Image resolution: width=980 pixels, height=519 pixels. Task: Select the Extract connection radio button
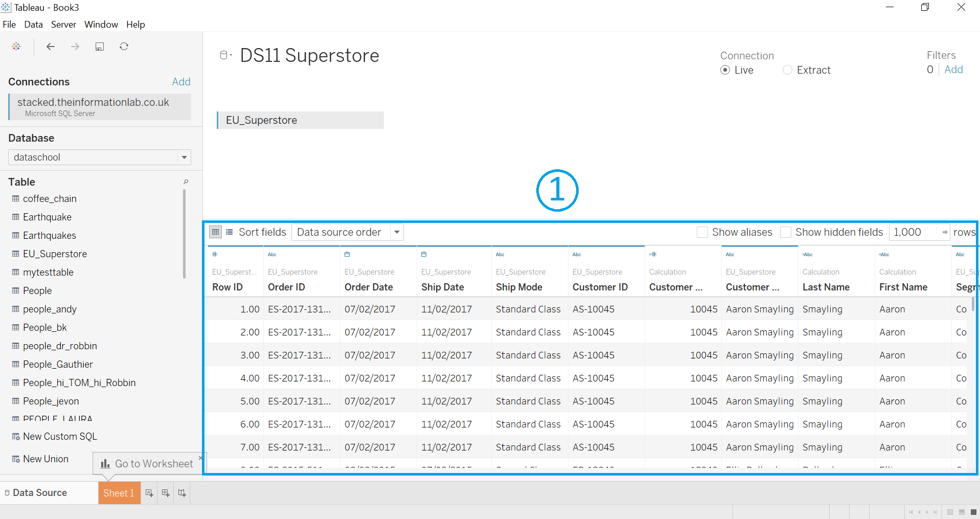(x=787, y=70)
